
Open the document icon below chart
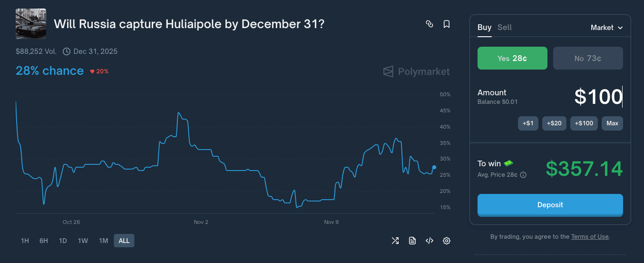412,241
